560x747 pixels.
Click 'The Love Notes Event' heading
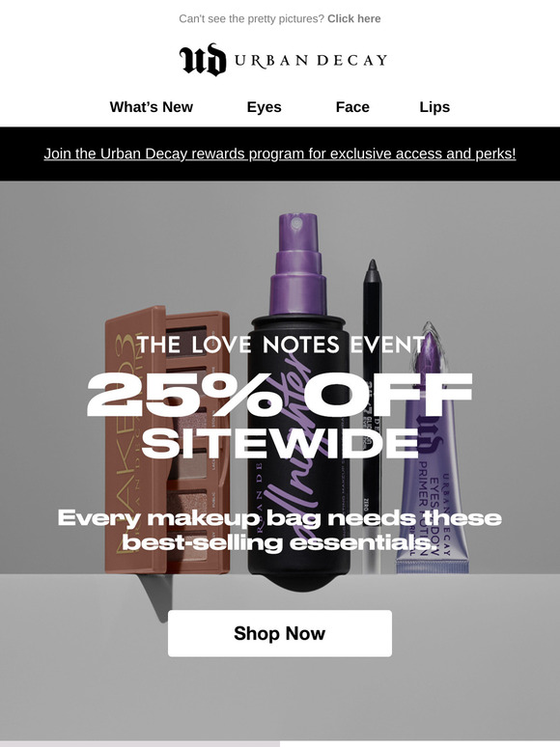tap(281, 345)
